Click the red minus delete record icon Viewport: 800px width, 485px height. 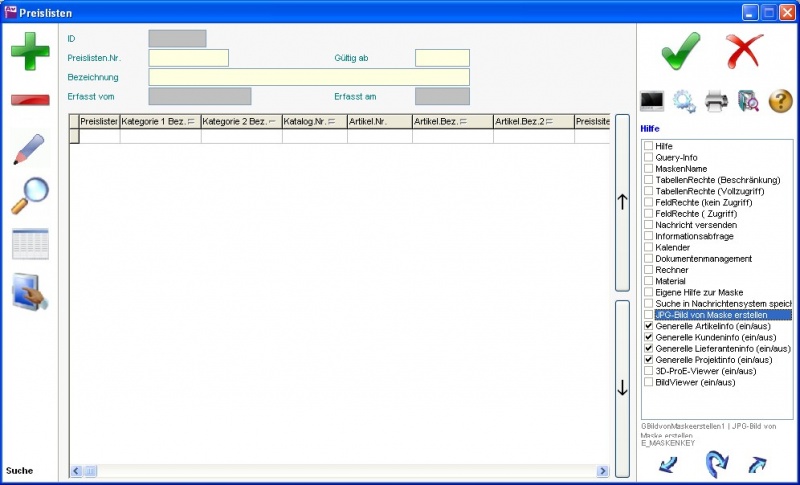[30, 100]
